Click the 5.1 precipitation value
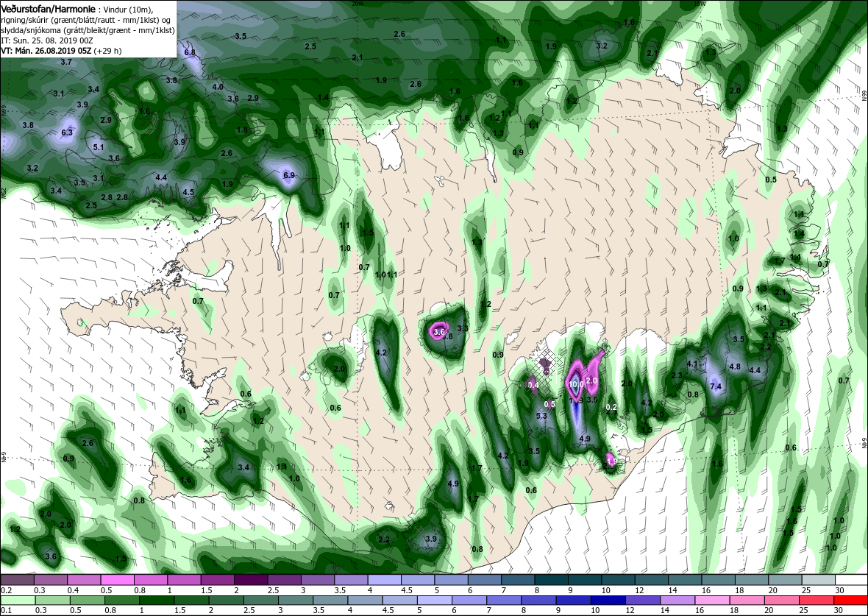Image resolution: width=868 pixels, height=616 pixels. pos(99,147)
